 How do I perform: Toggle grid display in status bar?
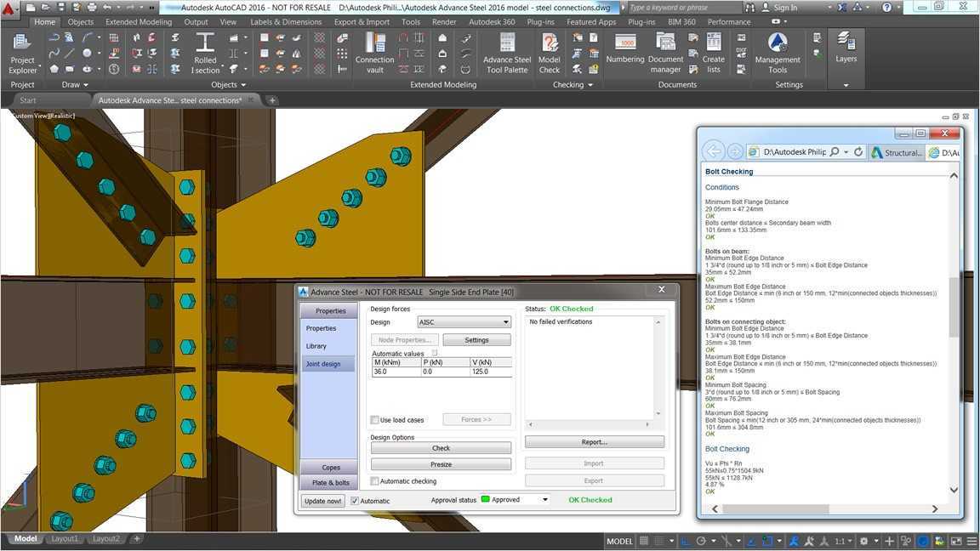644,541
